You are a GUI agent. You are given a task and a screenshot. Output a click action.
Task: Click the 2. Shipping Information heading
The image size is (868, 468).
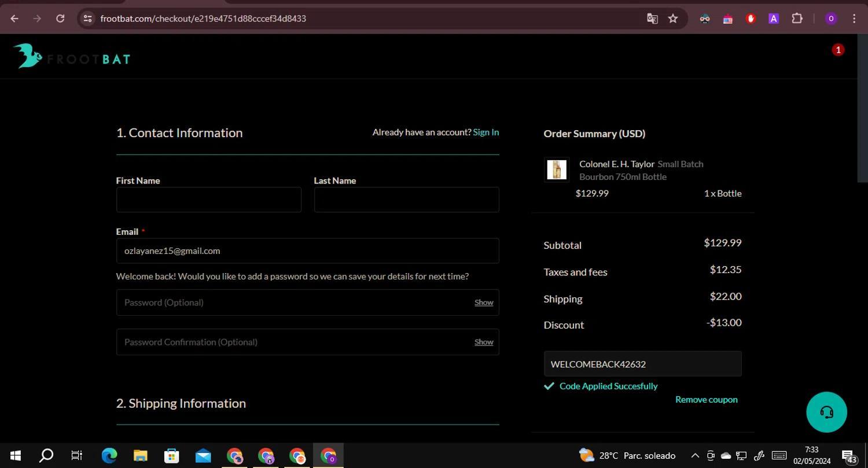(x=181, y=403)
